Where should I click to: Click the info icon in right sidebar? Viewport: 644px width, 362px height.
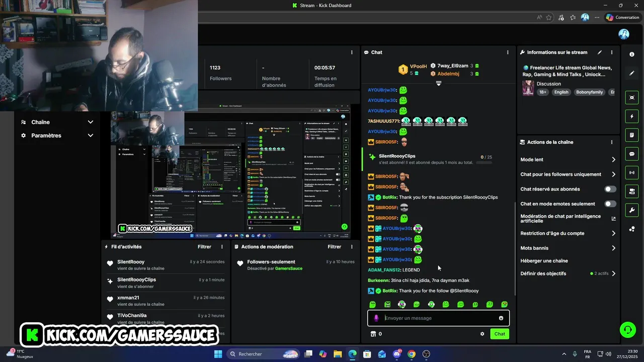pyautogui.click(x=632, y=54)
